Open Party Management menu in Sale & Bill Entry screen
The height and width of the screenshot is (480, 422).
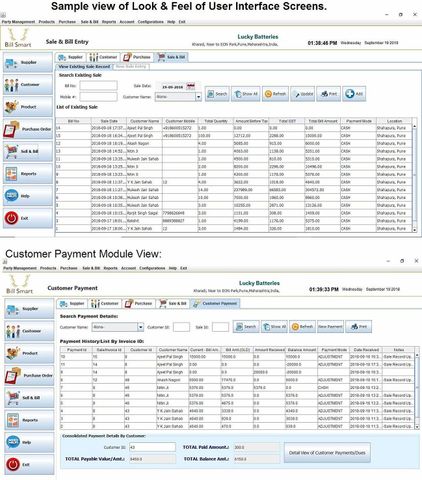(x=18, y=22)
